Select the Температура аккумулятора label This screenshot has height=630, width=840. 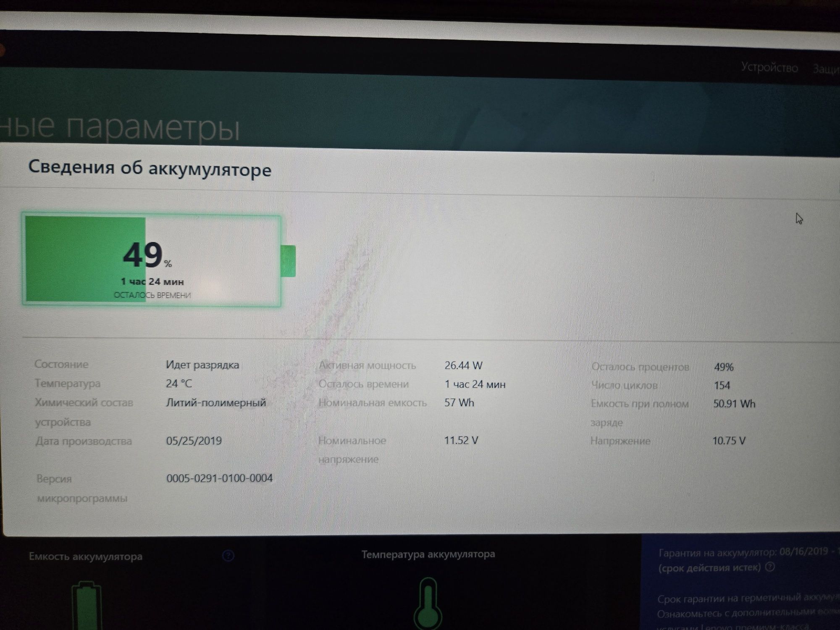pyautogui.click(x=428, y=554)
